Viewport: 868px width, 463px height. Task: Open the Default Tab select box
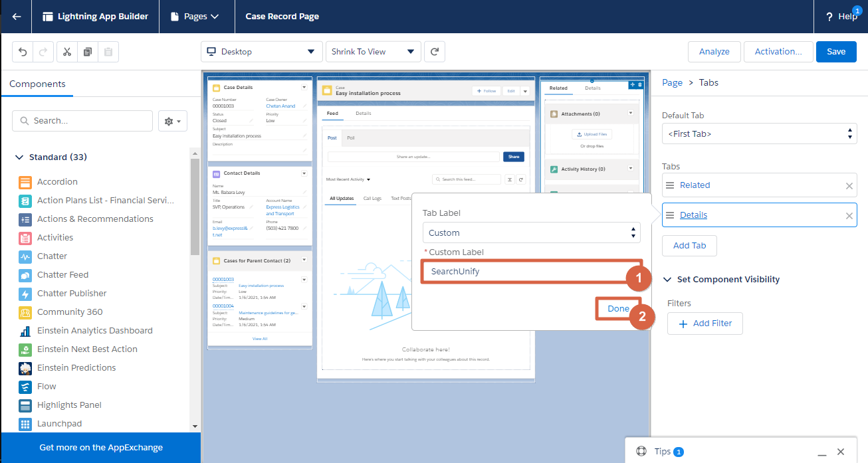(x=759, y=134)
